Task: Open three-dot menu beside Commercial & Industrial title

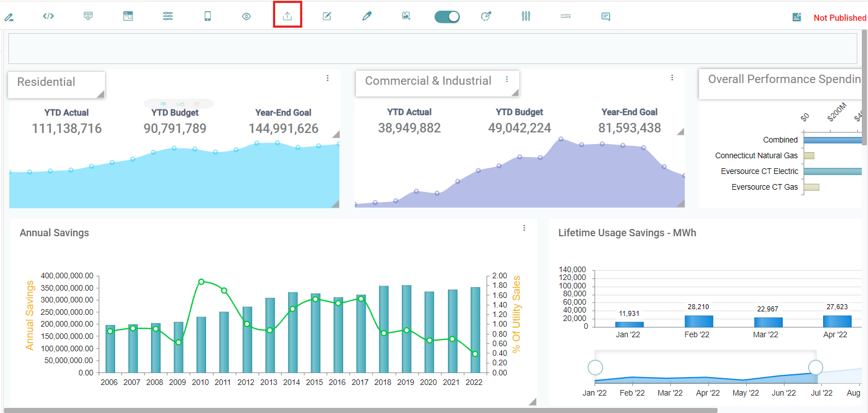Action: (506, 79)
